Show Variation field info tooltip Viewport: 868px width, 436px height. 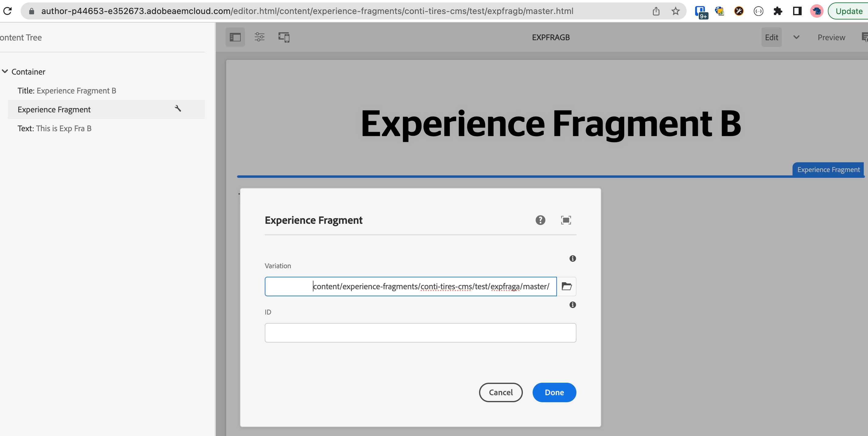coord(572,258)
